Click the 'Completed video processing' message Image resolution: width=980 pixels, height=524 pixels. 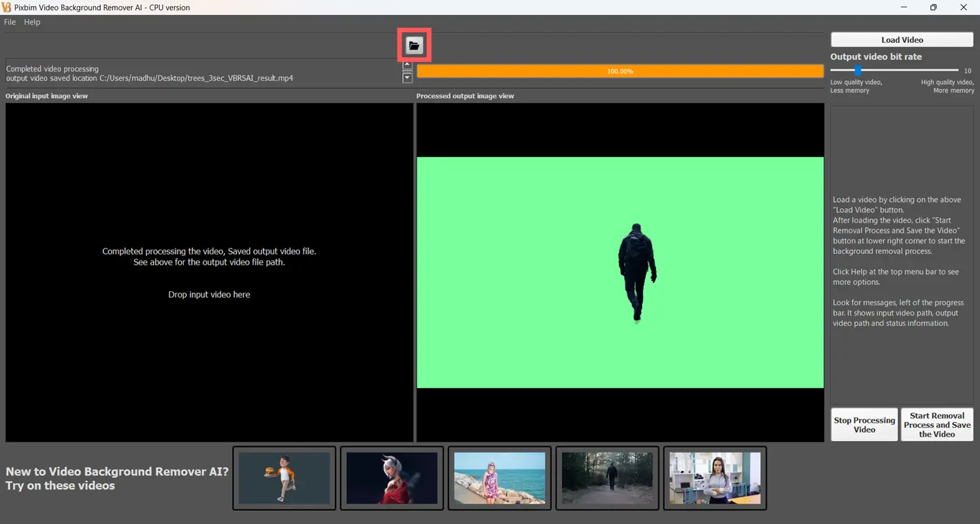(x=52, y=69)
